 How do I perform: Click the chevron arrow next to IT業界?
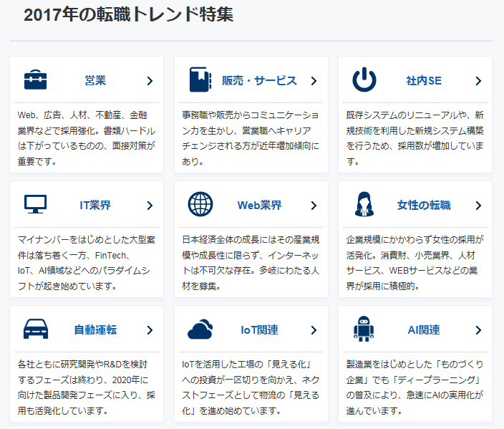[150, 206]
